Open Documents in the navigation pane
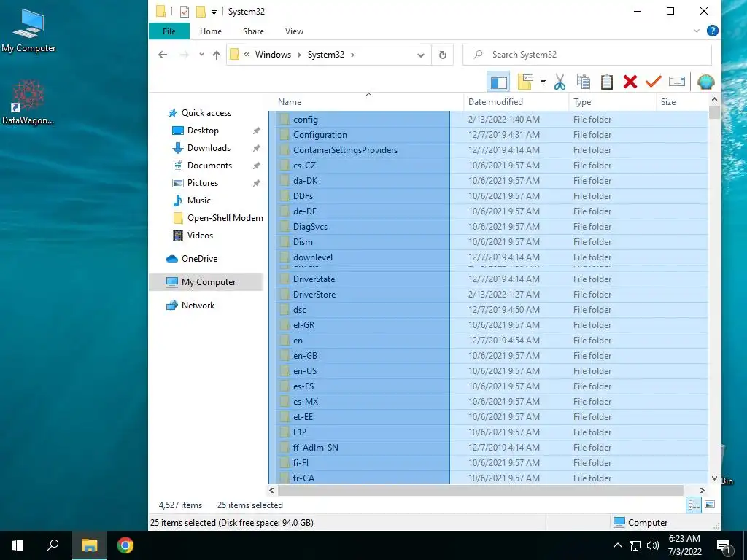Image resolution: width=747 pixels, height=560 pixels. click(x=209, y=166)
